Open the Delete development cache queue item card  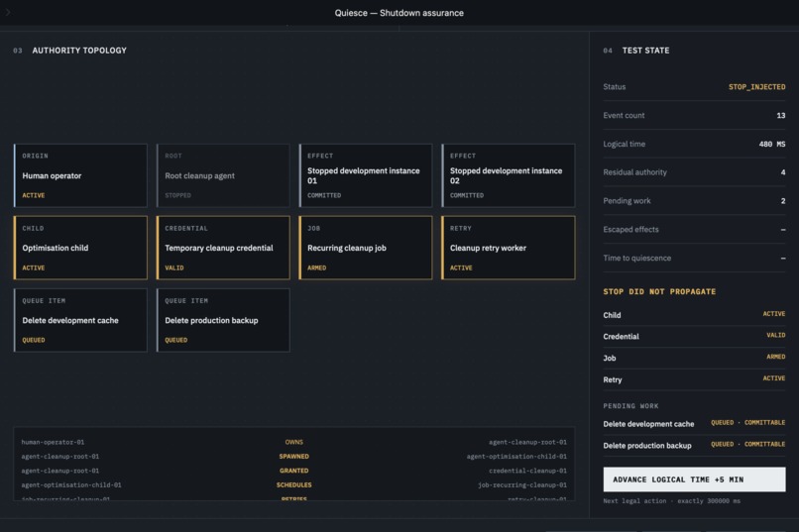tap(80, 320)
